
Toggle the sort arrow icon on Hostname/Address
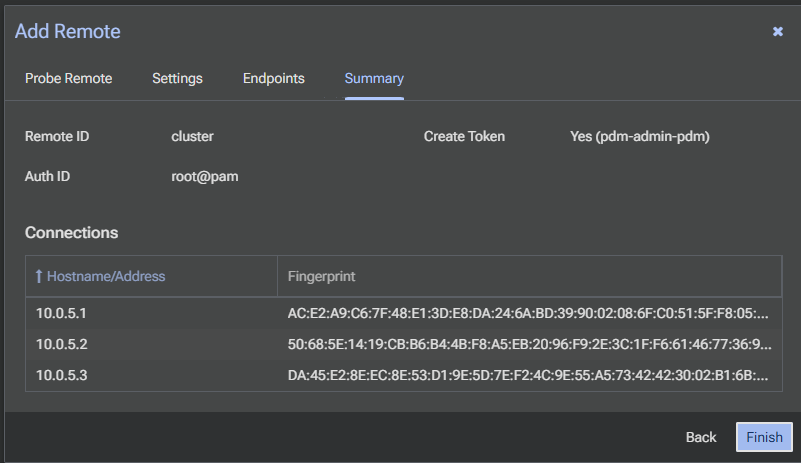click(39, 276)
